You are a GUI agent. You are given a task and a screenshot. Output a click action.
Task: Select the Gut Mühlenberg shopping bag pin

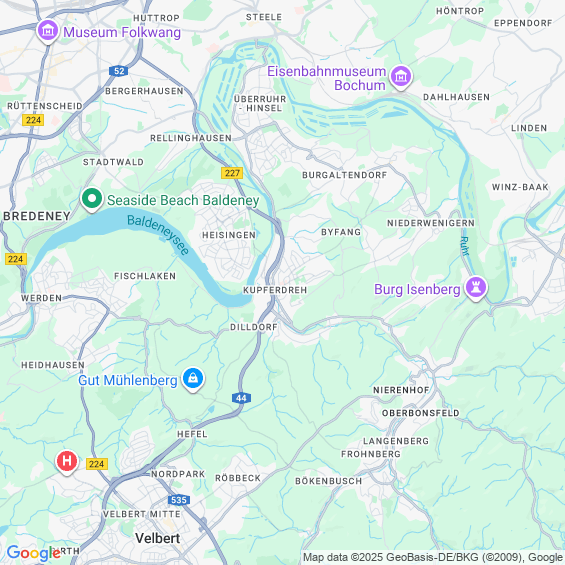coord(193,379)
